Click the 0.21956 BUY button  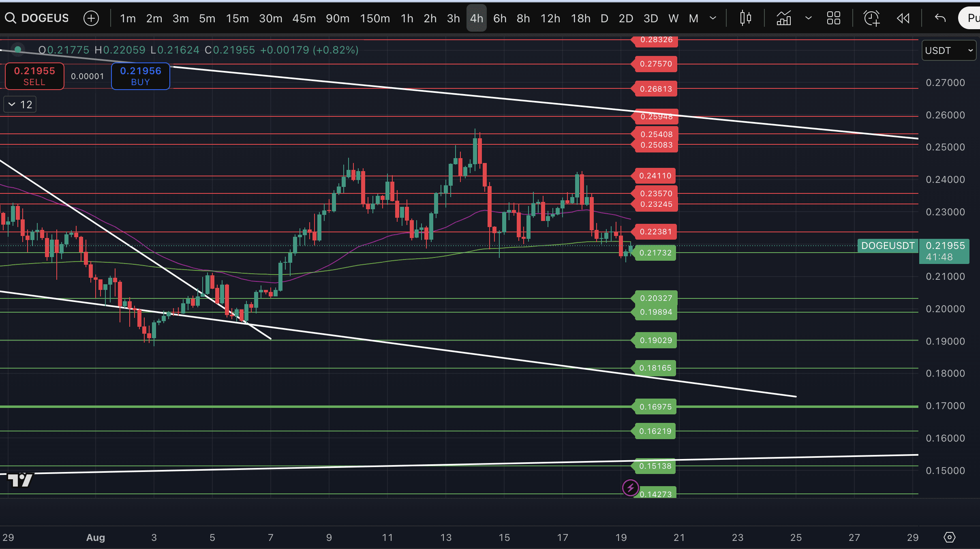coord(141,76)
